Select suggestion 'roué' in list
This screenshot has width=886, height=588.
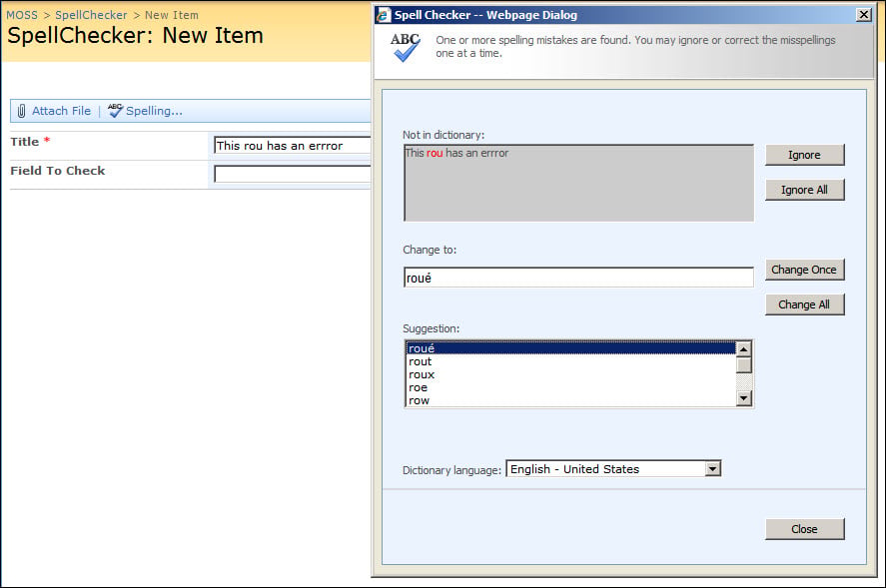coord(570,348)
